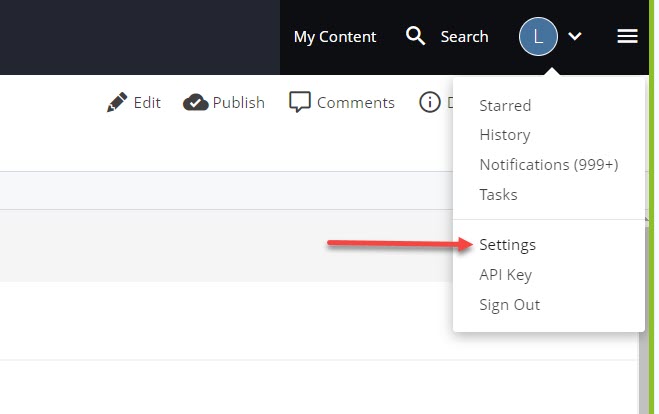This screenshot has width=659, height=414.
Task: Select History from the user menu
Action: [x=505, y=135]
